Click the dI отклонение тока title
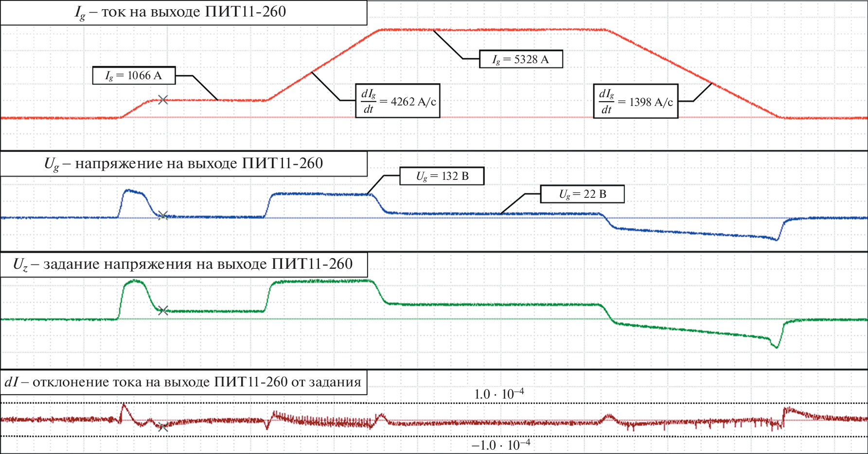The image size is (868, 454). coord(183,383)
